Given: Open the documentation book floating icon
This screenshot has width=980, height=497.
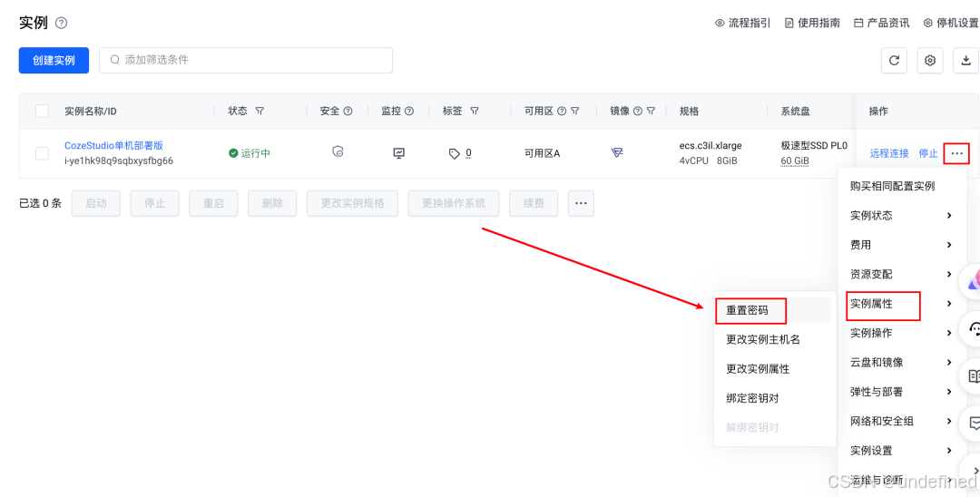Looking at the screenshot, I should coord(973,375).
